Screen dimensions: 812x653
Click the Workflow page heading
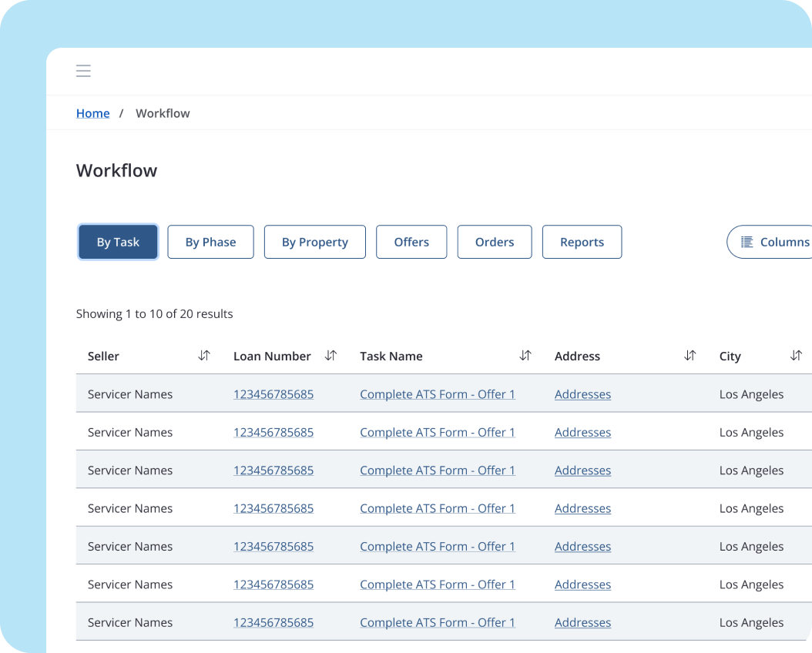click(116, 170)
